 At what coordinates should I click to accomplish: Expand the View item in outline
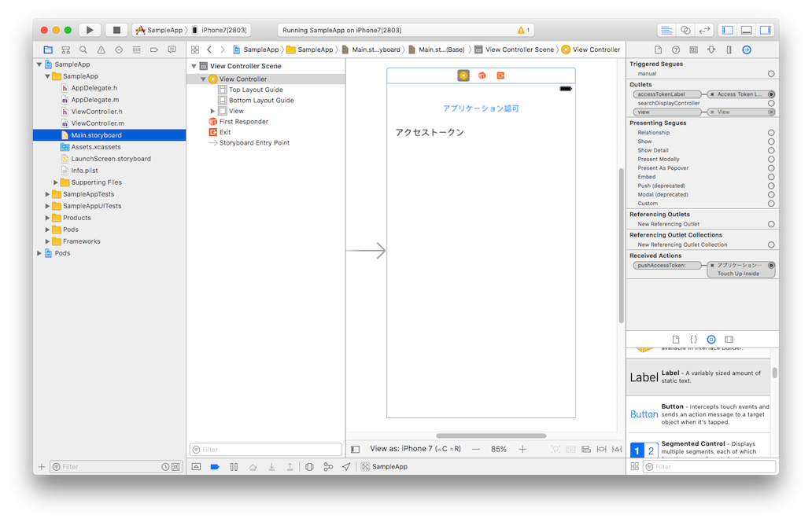click(x=212, y=112)
